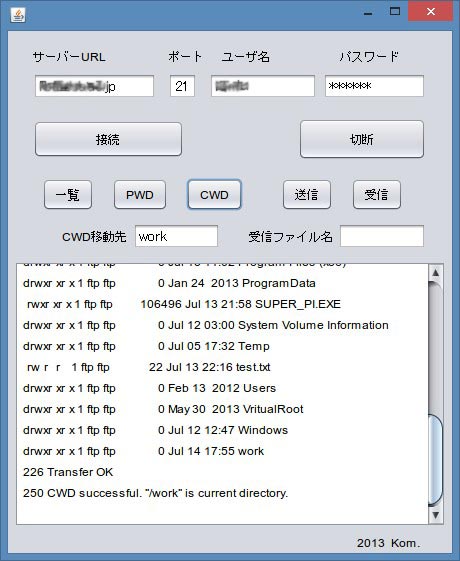
Task: Maximize the FTP client window
Action: [395, 12]
